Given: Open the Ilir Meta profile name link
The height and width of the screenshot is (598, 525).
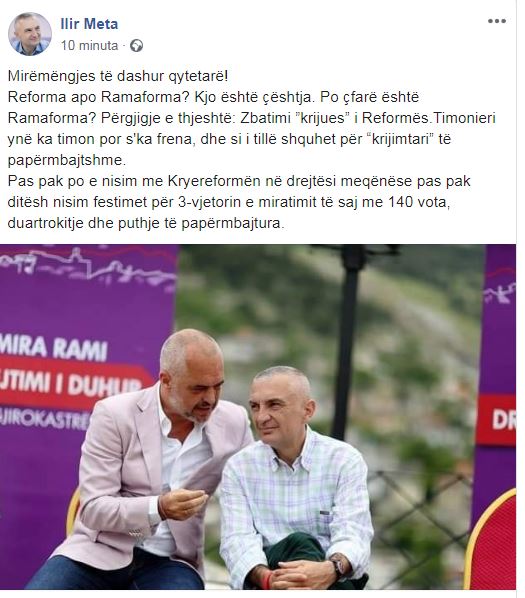Looking at the screenshot, I should (89, 24).
